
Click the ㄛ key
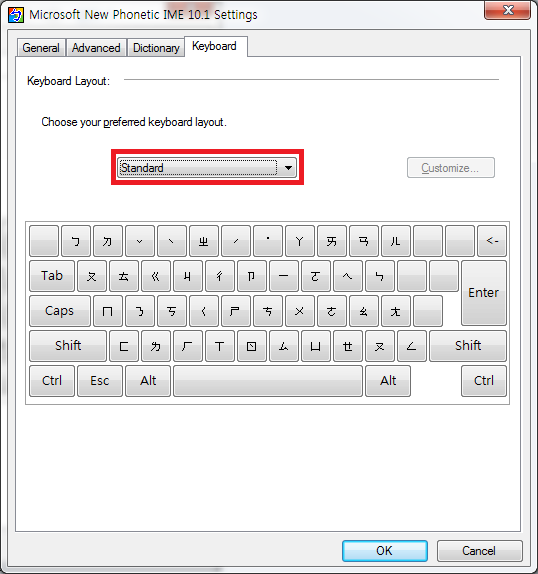point(316,276)
